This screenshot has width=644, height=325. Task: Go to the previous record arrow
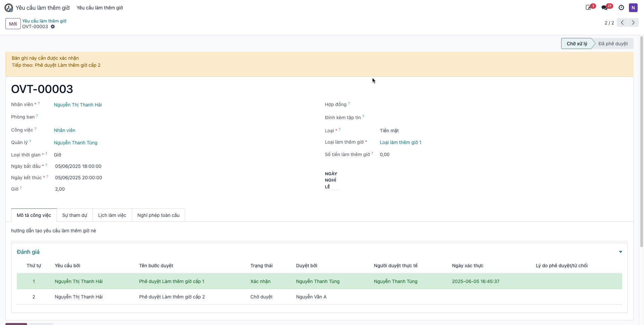(x=622, y=22)
